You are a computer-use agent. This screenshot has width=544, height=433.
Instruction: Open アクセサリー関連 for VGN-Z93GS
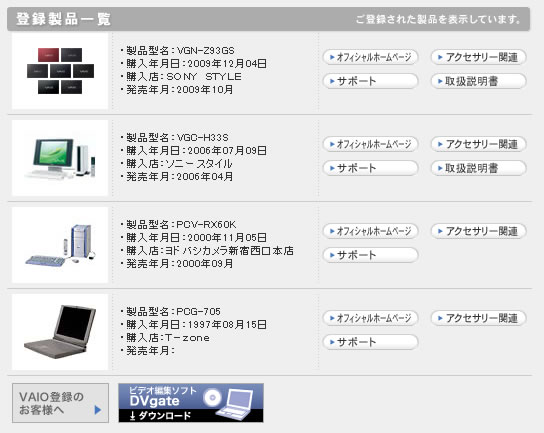479,57
